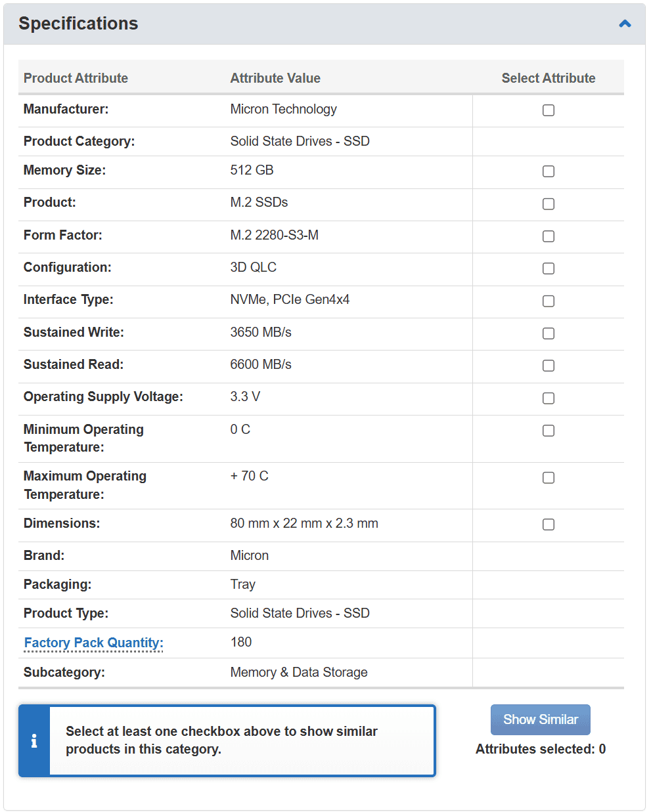Screen dimensions: 651x812
Task: Click the Tray packaging value
Action: [242, 584]
